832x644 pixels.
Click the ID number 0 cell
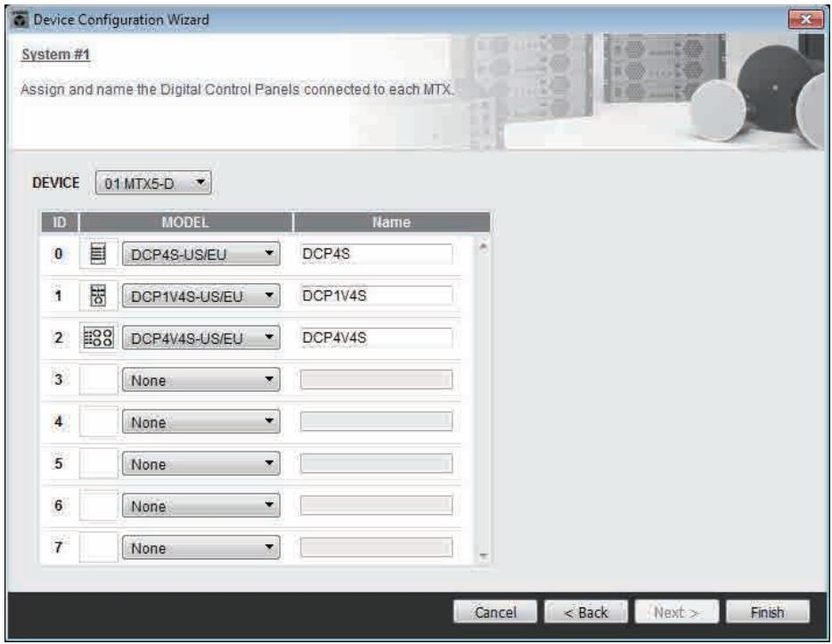point(59,254)
